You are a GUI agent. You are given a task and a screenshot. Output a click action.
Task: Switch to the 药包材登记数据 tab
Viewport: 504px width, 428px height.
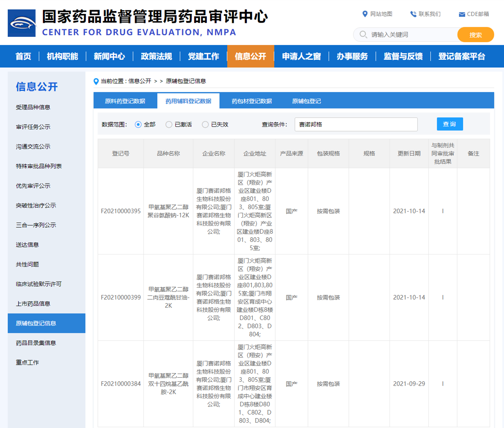252,100
